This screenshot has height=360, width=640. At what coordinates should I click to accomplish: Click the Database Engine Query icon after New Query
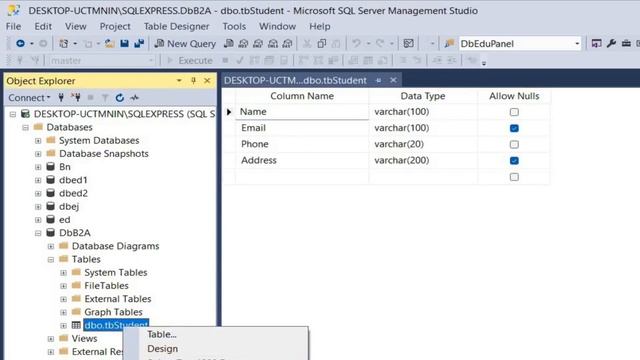tap(229, 43)
